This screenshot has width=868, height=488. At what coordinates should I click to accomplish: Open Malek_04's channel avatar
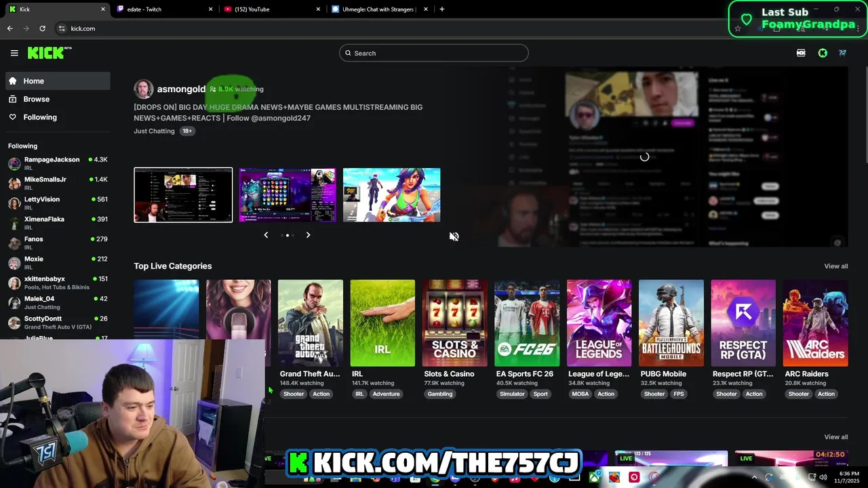[x=14, y=302]
